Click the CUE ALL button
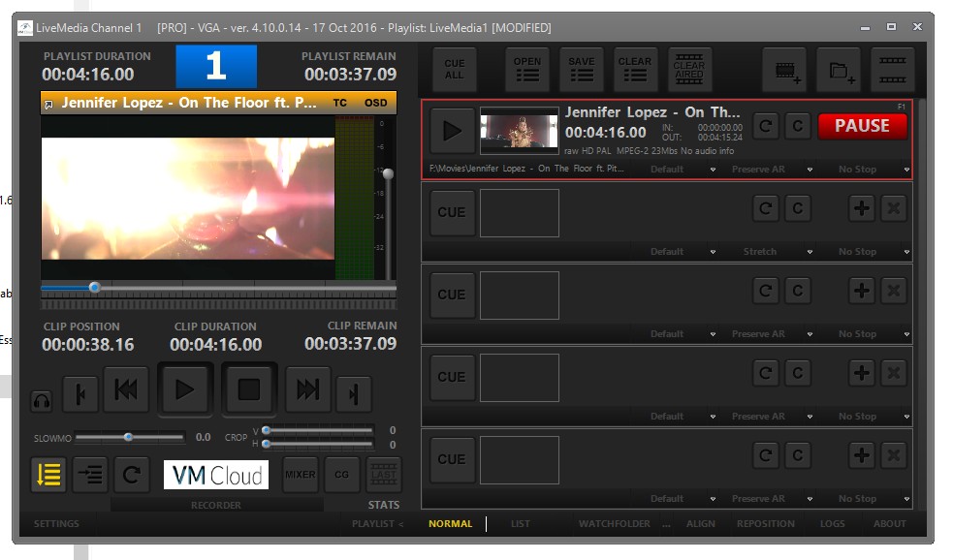 coord(454,70)
